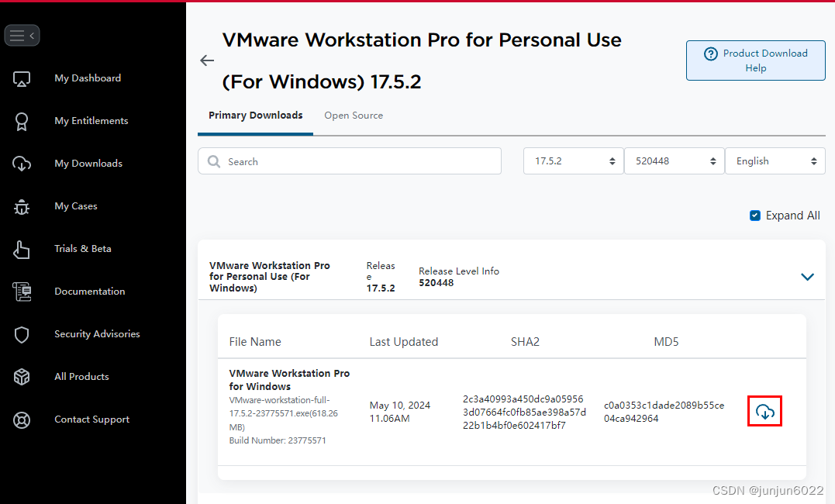Toggle the Expand All checkbox

coord(754,216)
